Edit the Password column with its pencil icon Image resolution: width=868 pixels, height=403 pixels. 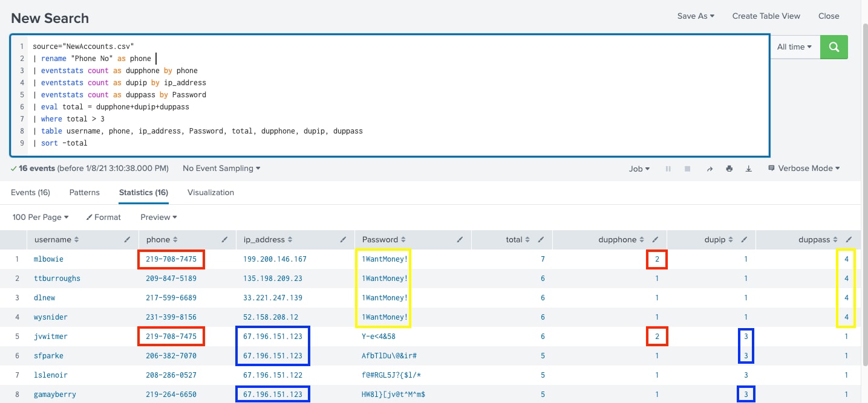click(x=460, y=240)
